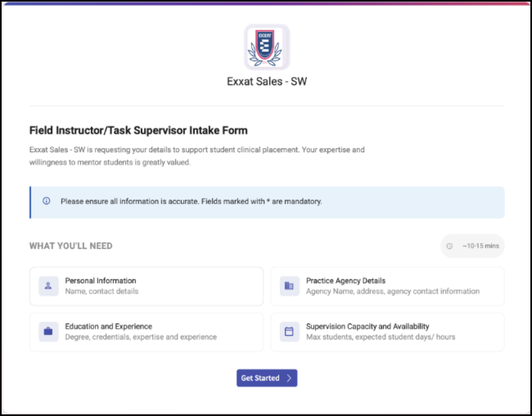Click the calendar icon for Supervision Capacity

coord(289,331)
